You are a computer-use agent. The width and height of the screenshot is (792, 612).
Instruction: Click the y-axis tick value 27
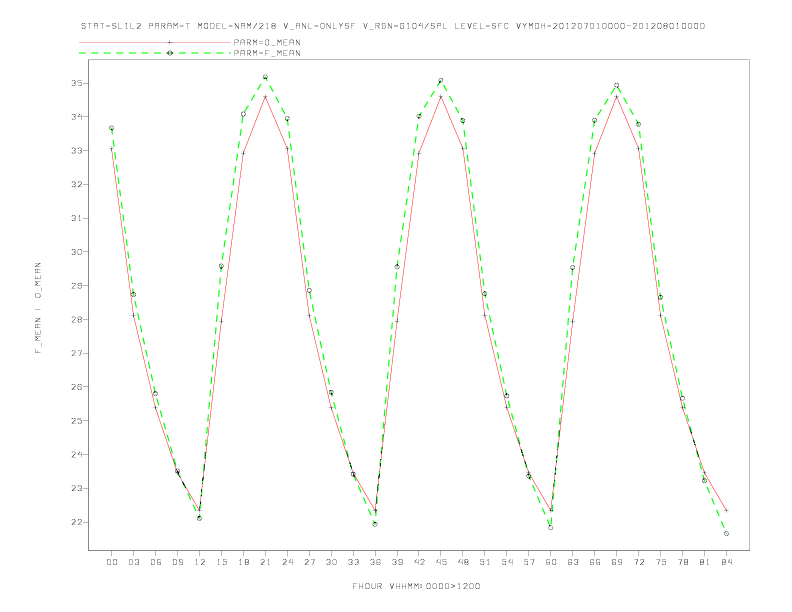coord(76,353)
